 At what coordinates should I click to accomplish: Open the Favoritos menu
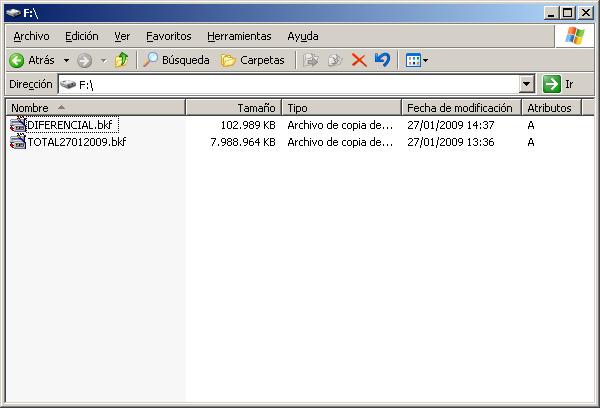point(168,36)
